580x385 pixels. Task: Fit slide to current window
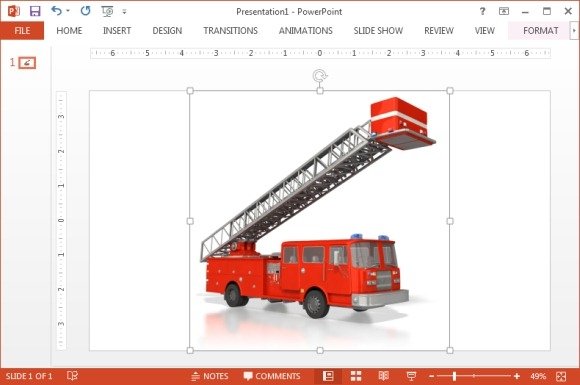pos(561,376)
